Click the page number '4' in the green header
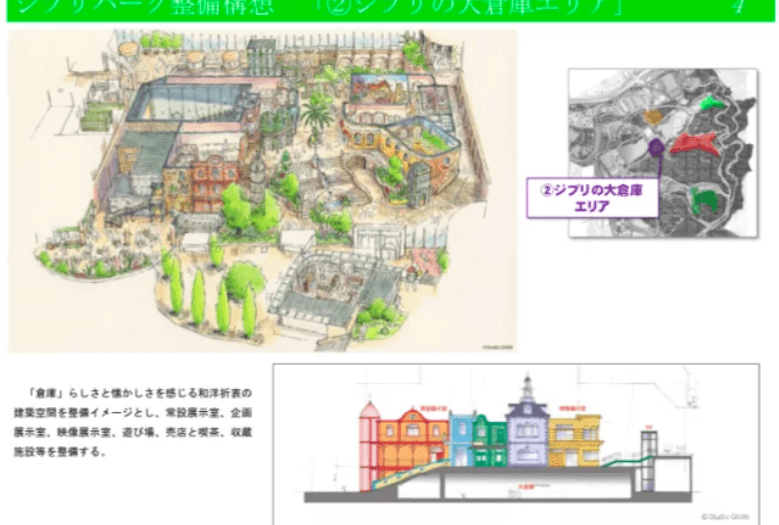Screen dimensions: 779x525 tap(740, 7)
